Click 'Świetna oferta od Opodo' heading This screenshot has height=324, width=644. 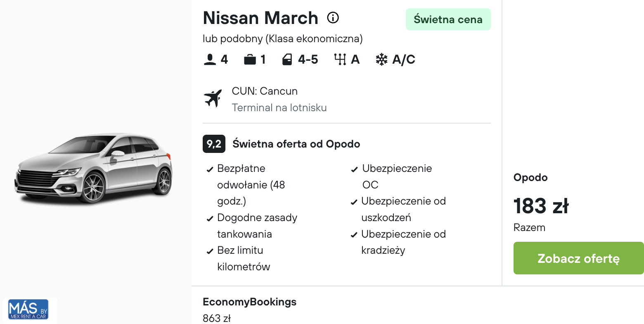point(296,144)
